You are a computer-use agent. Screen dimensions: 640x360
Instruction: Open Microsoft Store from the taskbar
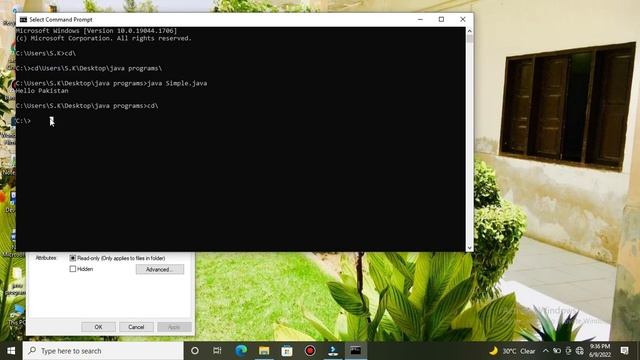[287, 351]
